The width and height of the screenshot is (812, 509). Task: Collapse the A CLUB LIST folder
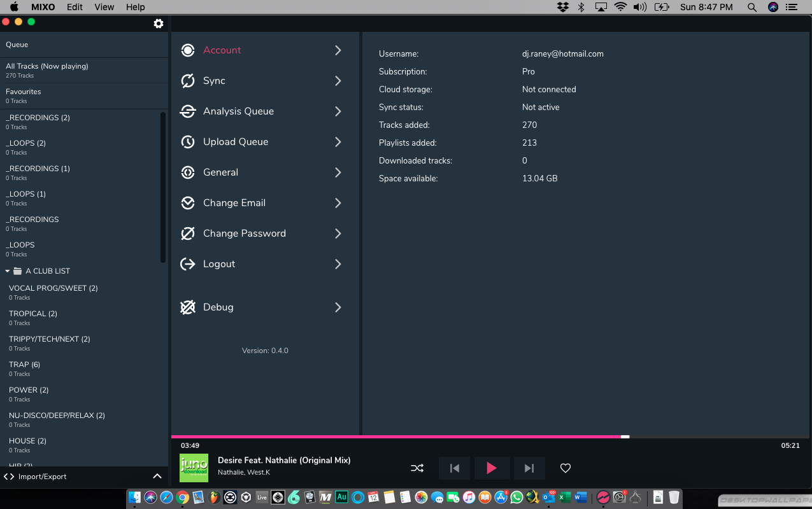click(8, 271)
